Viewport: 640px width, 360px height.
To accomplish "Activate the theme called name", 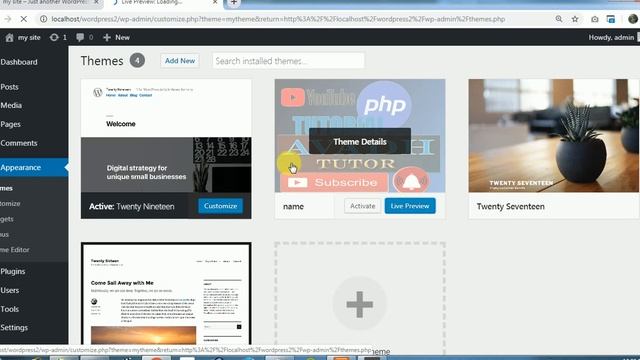I will click(x=362, y=206).
